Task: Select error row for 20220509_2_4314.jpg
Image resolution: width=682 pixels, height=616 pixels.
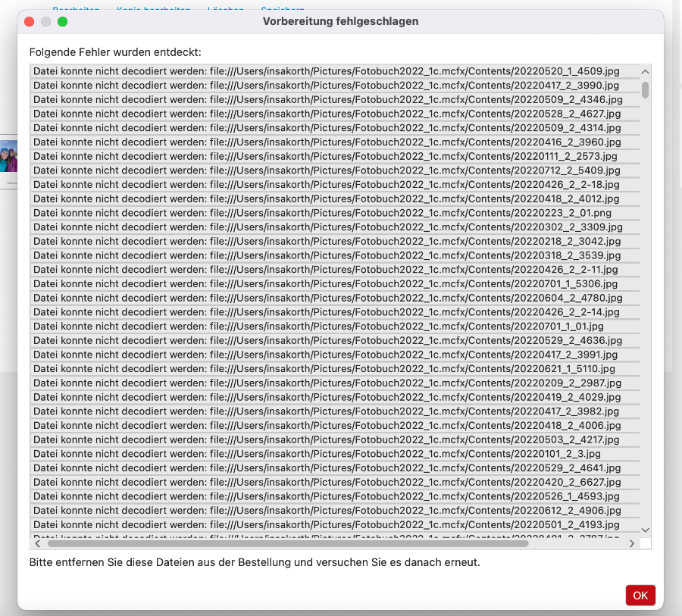Action: pyautogui.click(x=335, y=128)
